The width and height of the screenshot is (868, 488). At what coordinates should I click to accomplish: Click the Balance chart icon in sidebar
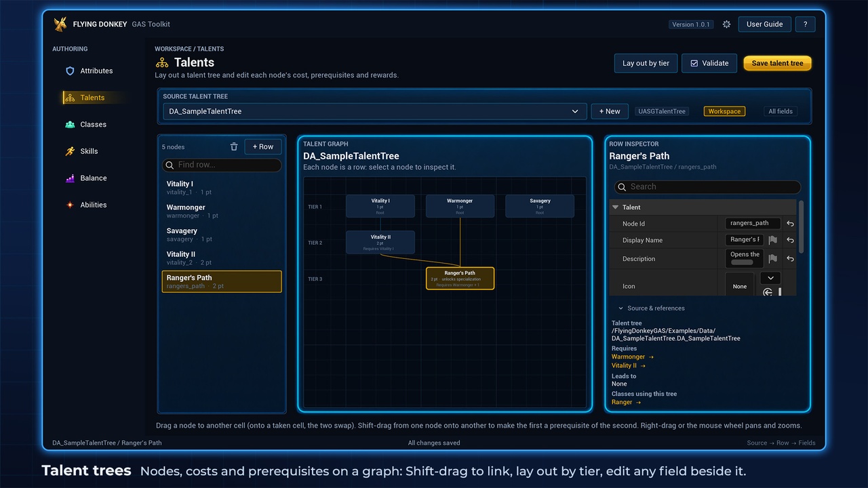click(x=70, y=178)
